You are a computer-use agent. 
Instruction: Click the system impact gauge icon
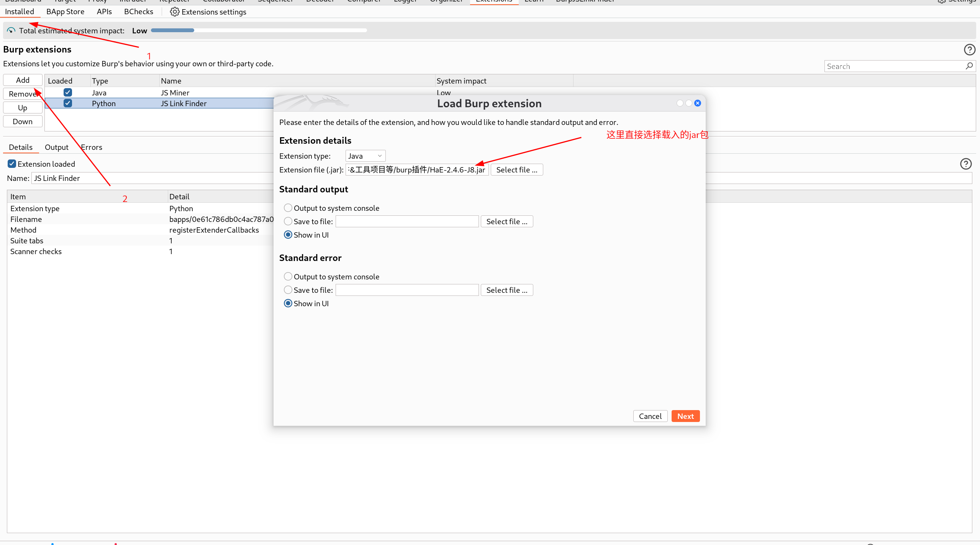click(x=11, y=31)
